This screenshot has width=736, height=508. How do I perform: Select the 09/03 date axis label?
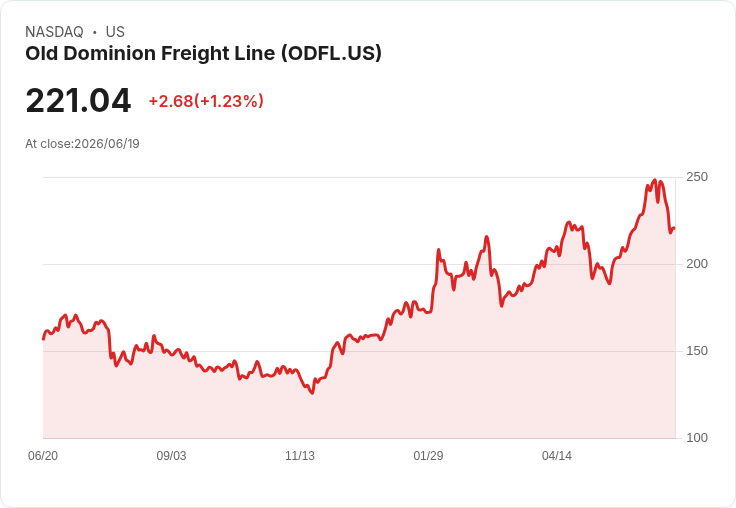171,455
